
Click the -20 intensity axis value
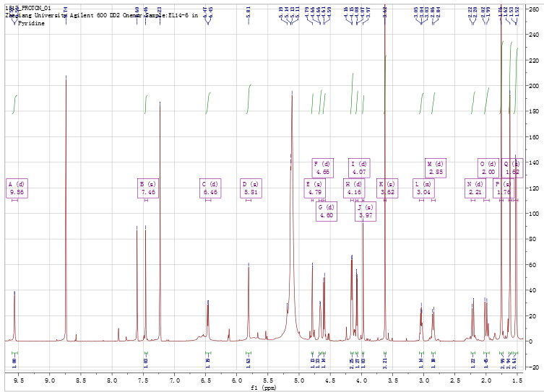pyautogui.click(x=534, y=367)
